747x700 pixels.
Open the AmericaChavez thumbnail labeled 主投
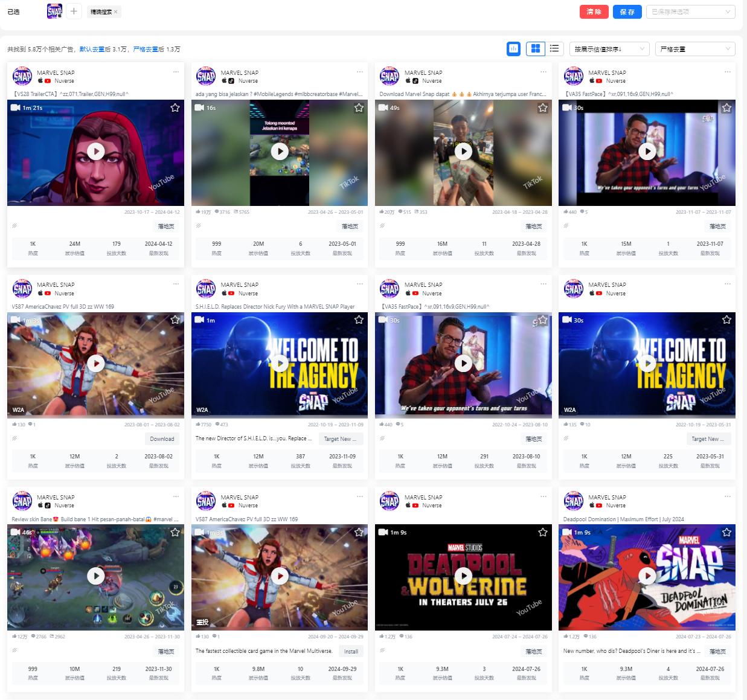(280, 577)
